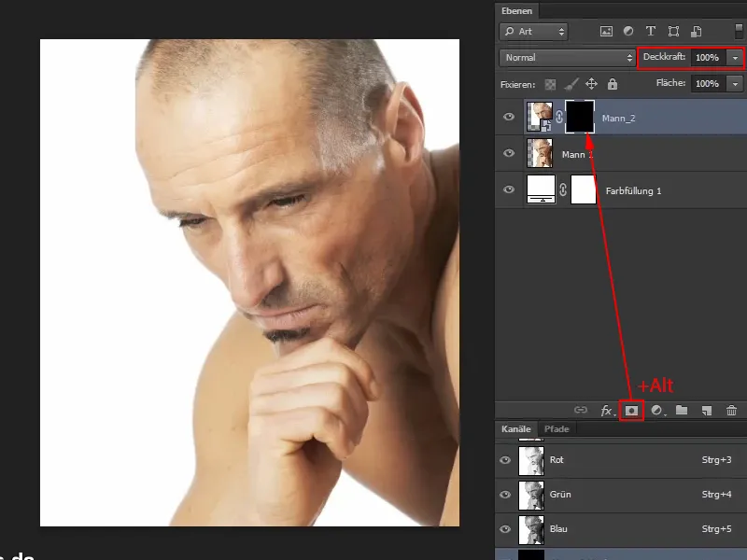Image resolution: width=747 pixels, height=560 pixels.
Task: Select the Ebenen panel tab
Action: pos(516,11)
